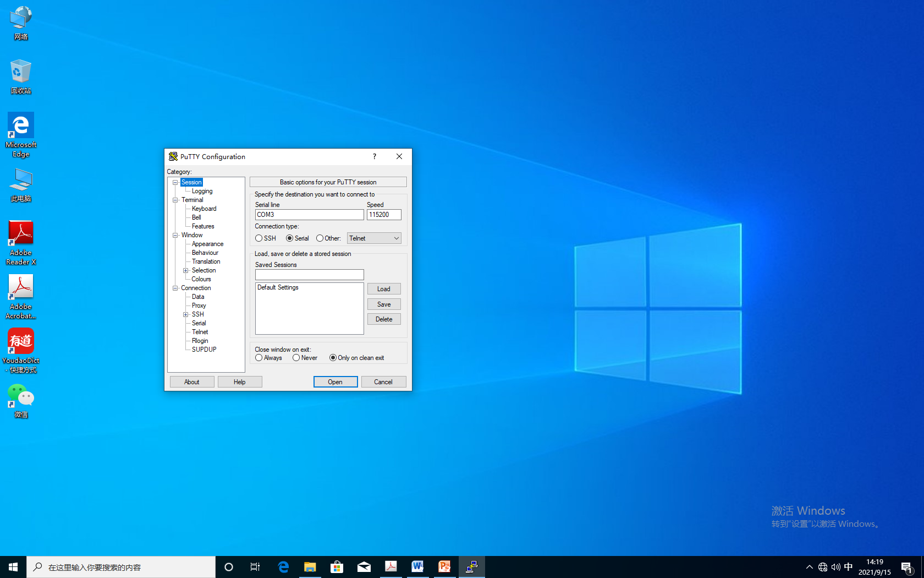The height and width of the screenshot is (578, 924).
Task: Click the About button
Action: point(192,382)
